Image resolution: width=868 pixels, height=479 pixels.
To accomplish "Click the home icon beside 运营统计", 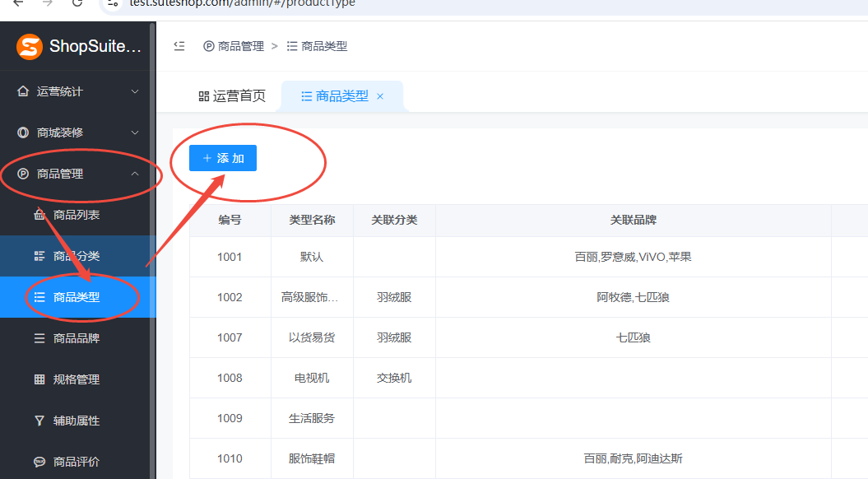I will [x=23, y=91].
